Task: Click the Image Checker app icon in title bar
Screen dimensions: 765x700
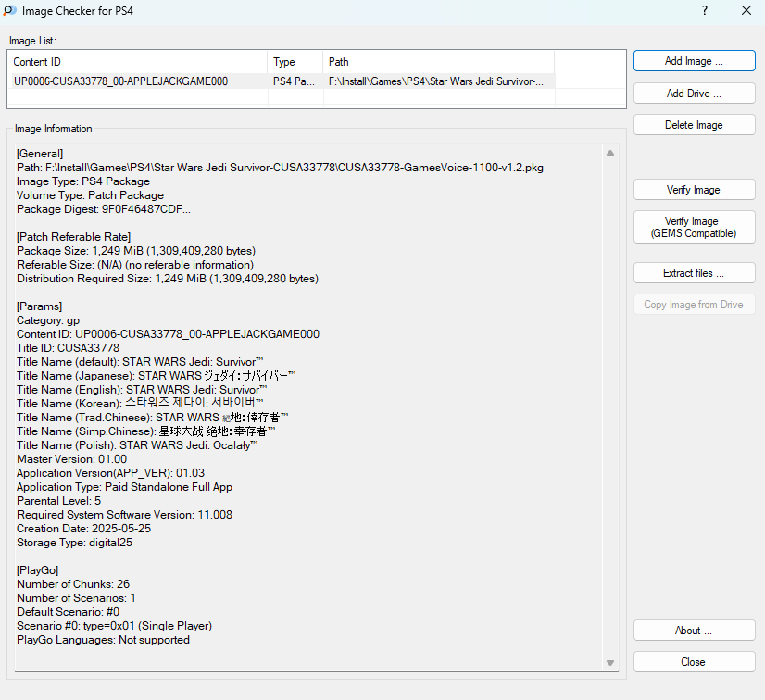Action: (x=10, y=11)
